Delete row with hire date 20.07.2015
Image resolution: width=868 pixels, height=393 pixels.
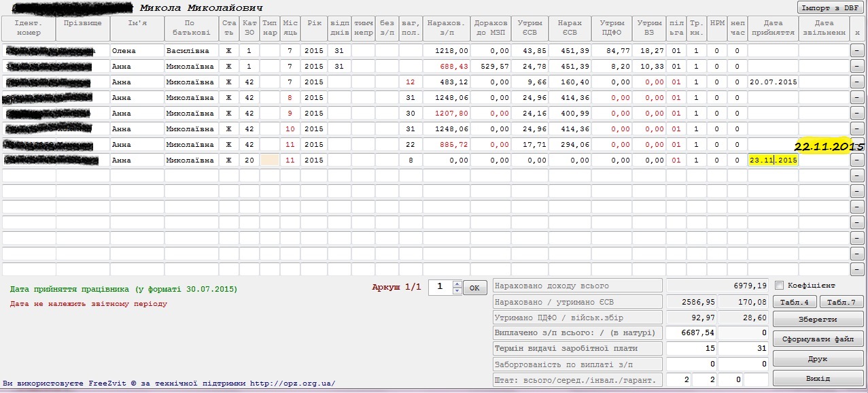857,82
